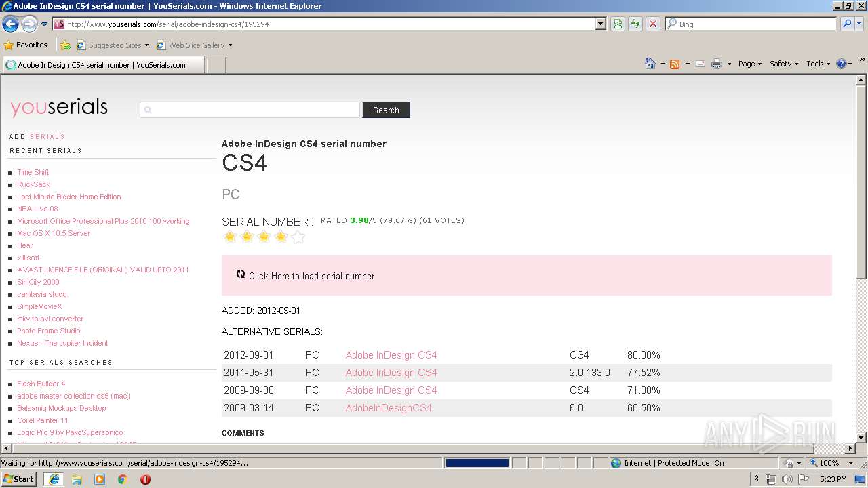Viewport: 868px width, 488px height.
Task: Open Microsoft Office Professional Plus 2010 link
Action: (x=103, y=221)
